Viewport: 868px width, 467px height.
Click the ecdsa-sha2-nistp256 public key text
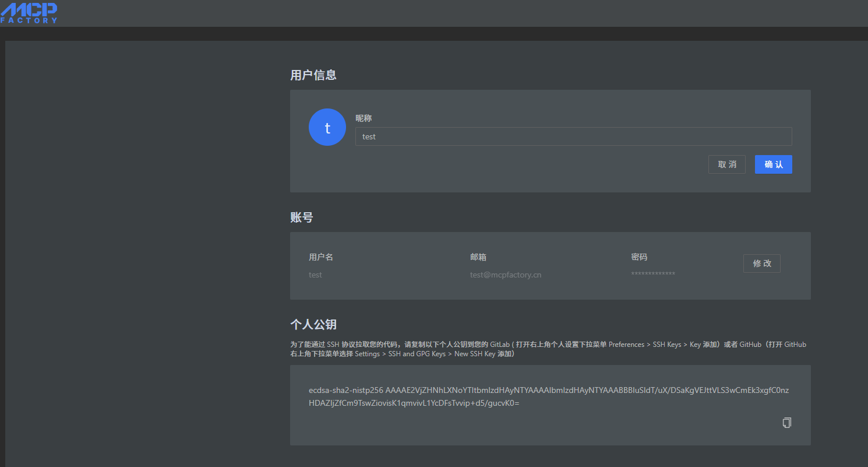[548, 390]
